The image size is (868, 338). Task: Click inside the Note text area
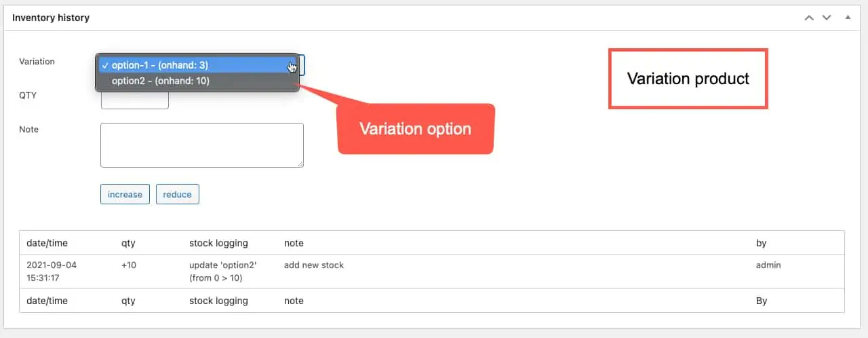tap(201, 145)
